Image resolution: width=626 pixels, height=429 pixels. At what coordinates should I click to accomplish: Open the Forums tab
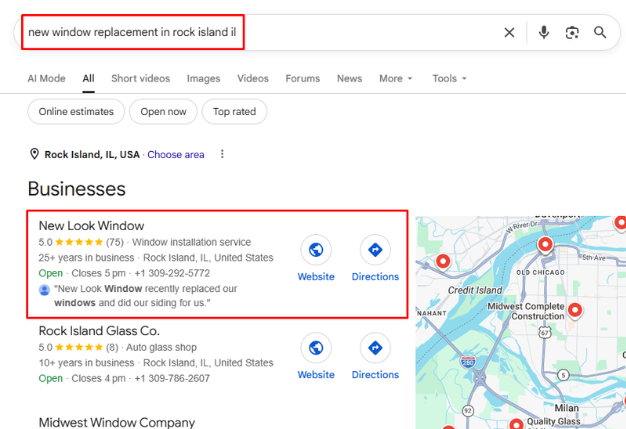tap(303, 79)
